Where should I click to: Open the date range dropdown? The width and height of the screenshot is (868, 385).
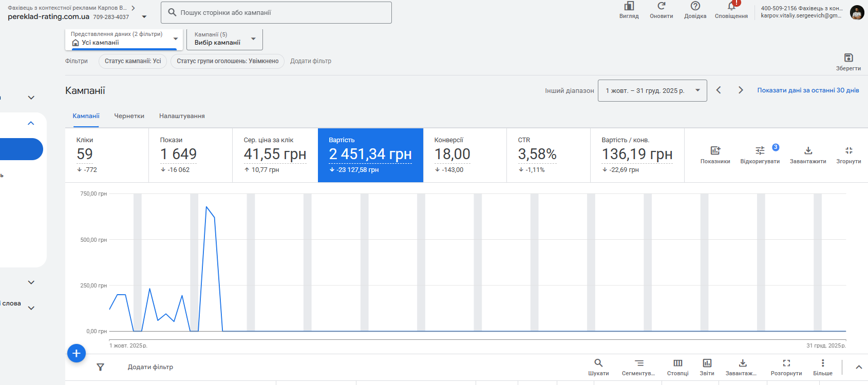pos(652,90)
